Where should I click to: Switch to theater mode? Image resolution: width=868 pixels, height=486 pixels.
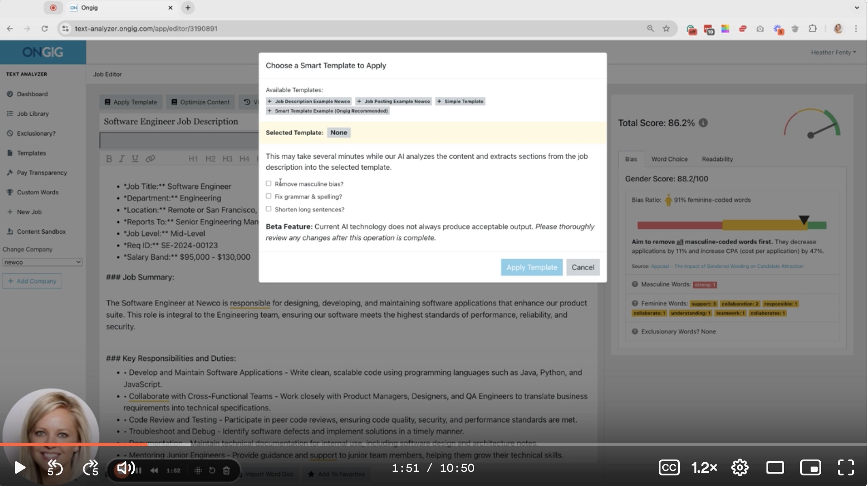point(775,467)
